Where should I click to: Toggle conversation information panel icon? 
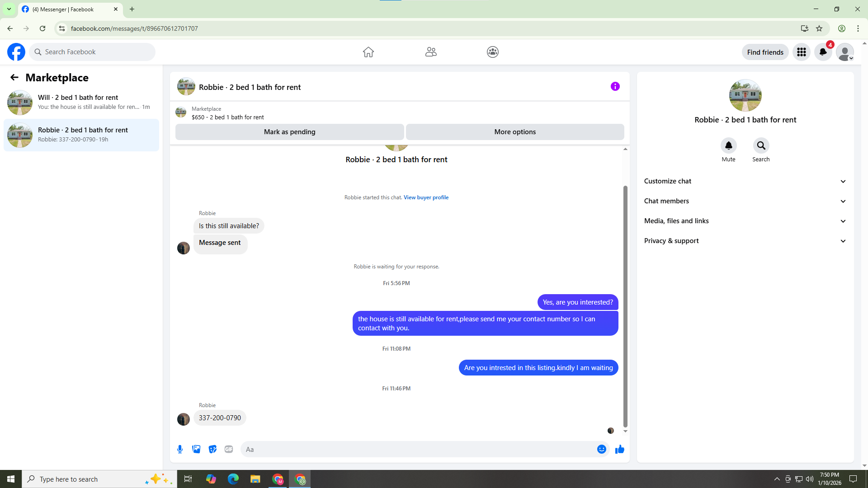click(615, 86)
